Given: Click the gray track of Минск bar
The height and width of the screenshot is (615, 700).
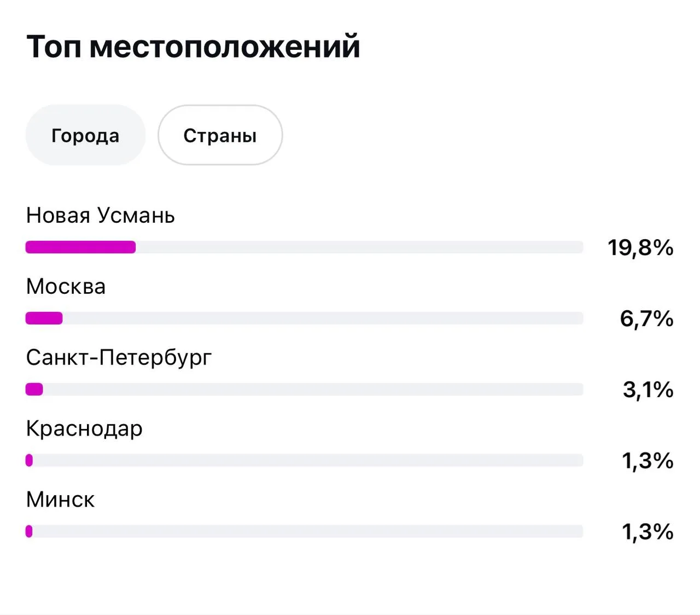Looking at the screenshot, I should click(308, 531).
